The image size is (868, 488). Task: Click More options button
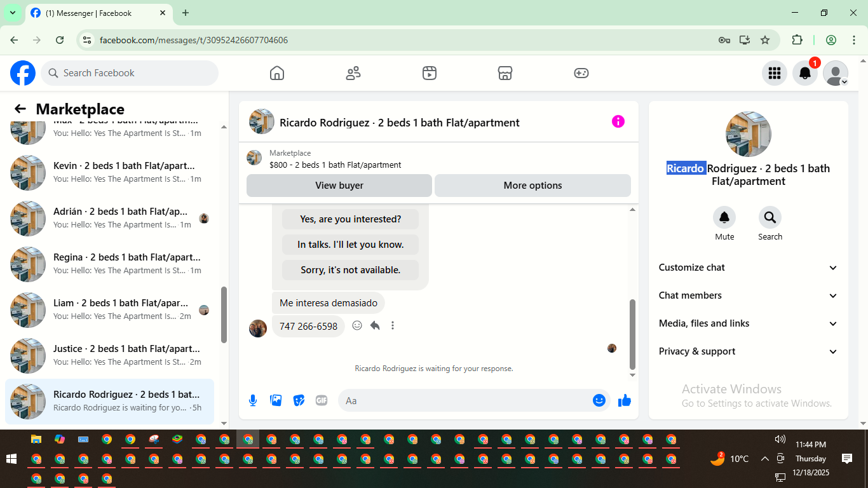tap(532, 186)
